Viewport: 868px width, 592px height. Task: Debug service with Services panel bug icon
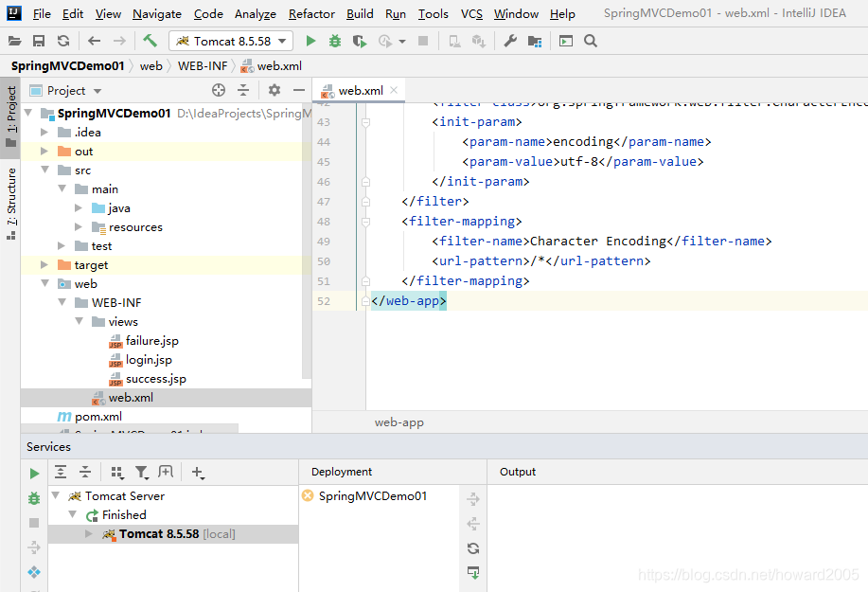point(34,498)
